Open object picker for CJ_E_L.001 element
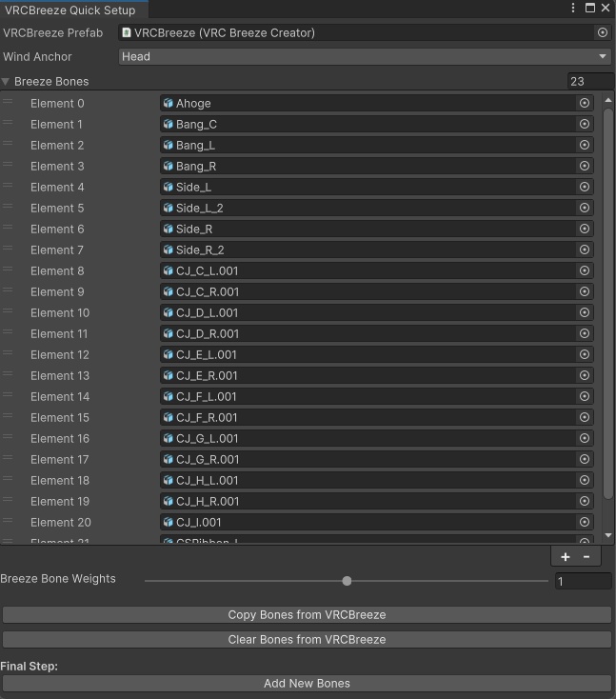 [x=585, y=354]
